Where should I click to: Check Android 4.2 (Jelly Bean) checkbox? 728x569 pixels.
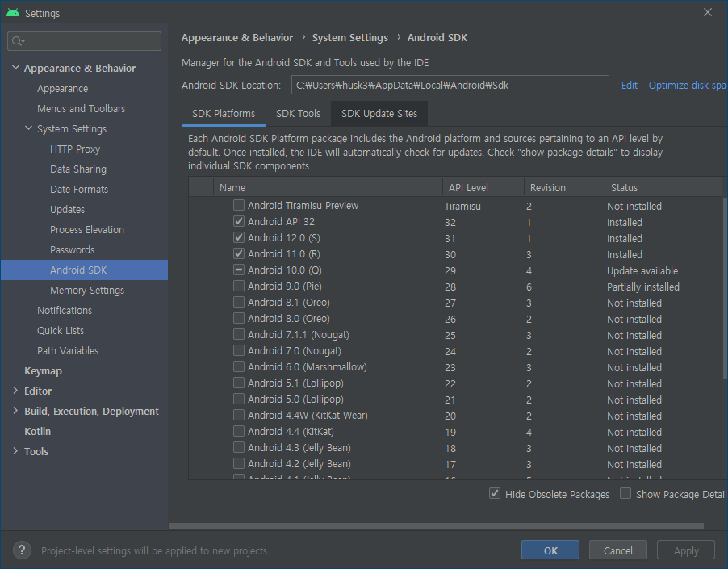pos(239,463)
